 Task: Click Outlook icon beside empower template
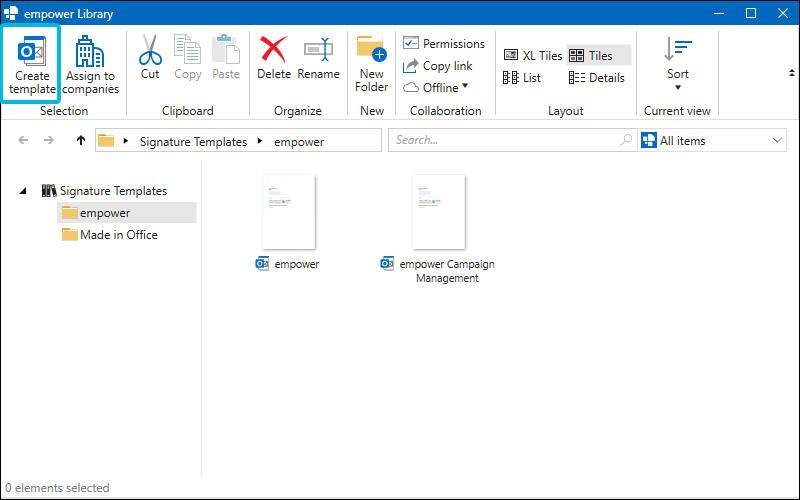(x=262, y=263)
